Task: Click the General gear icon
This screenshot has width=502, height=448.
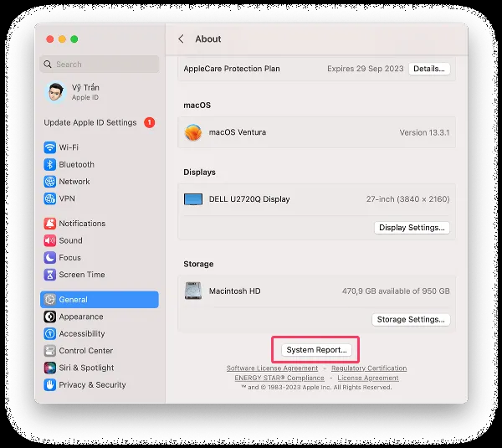Action: pyautogui.click(x=49, y=299)
